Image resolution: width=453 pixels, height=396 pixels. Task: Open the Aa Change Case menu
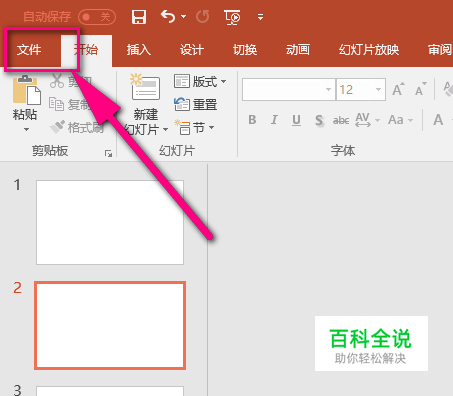tap(400, 120)
